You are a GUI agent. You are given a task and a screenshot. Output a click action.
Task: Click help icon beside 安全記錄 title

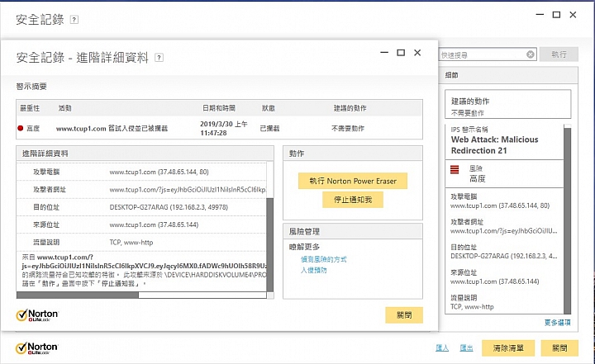(74, 20)
